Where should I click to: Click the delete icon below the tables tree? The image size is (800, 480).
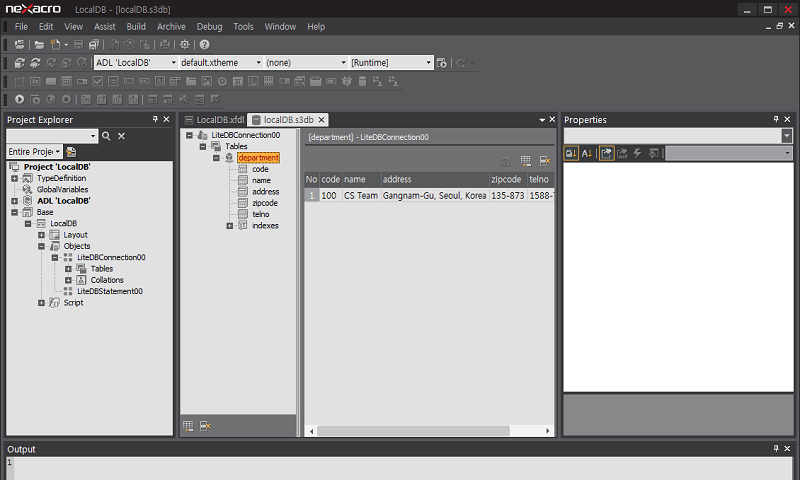[x=205, y=426]
